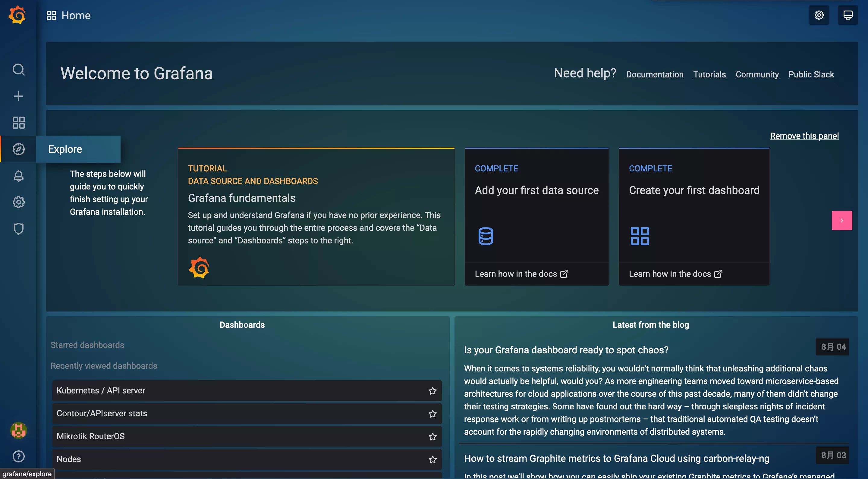The height and width of the screenshot is (479, 868).
Task: Open the Alerting bell icon
Action: [x=18, y=176]
